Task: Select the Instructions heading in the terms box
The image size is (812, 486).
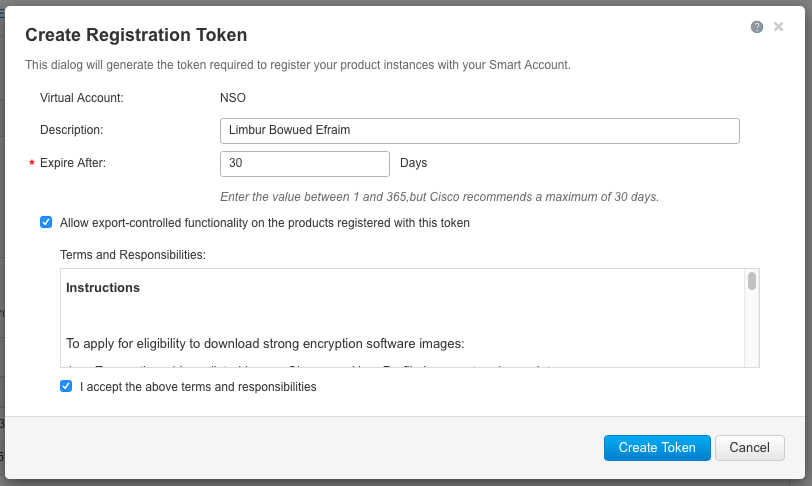Action: 103,288
